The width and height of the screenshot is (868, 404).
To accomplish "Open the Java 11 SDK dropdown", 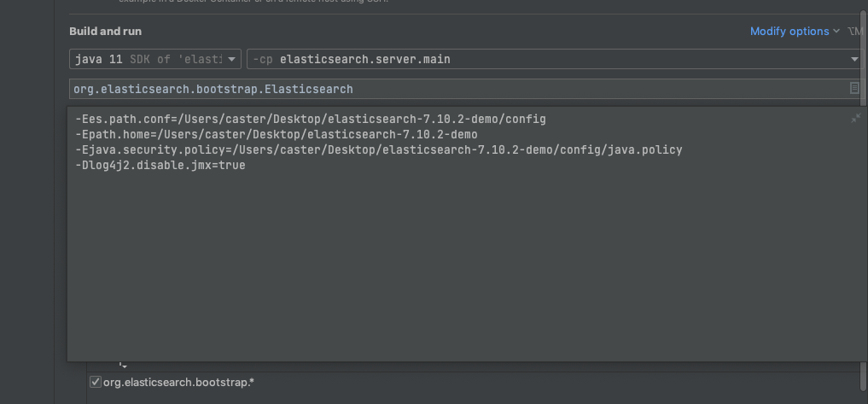I will click(155, 59).
